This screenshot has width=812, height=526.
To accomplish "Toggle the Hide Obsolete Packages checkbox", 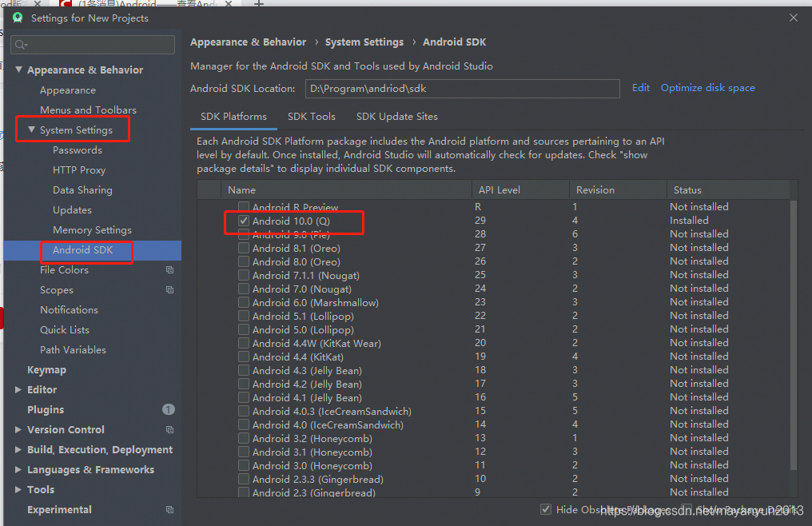I will point(546,509).
